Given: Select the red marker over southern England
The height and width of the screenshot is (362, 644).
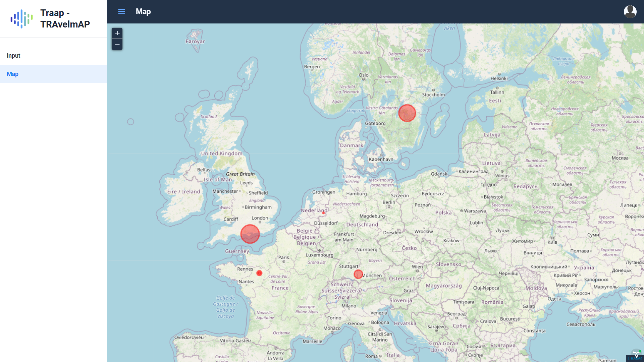Looking at the screenshot, I should [x=250, y=234].
